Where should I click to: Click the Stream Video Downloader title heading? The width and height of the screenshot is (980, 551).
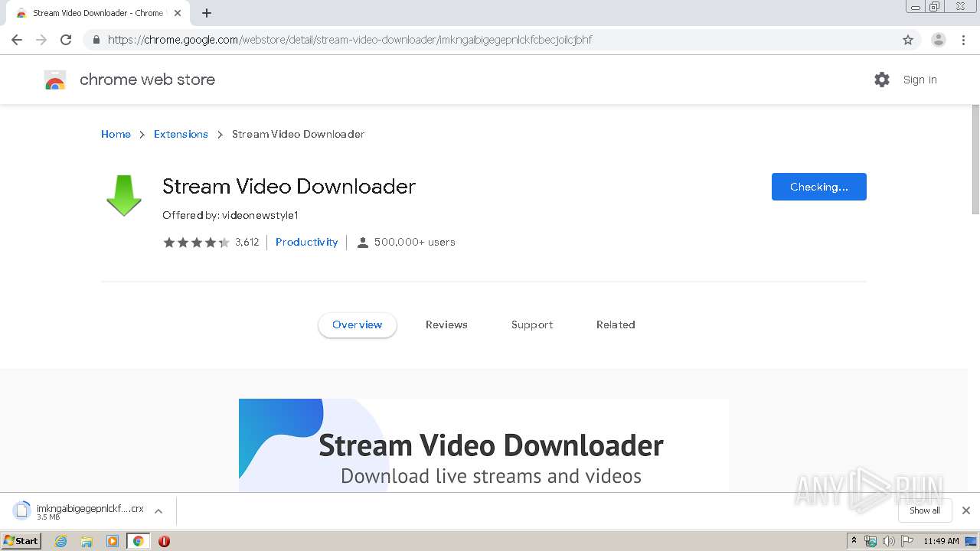pyautogui.click(x=289, y=186)
